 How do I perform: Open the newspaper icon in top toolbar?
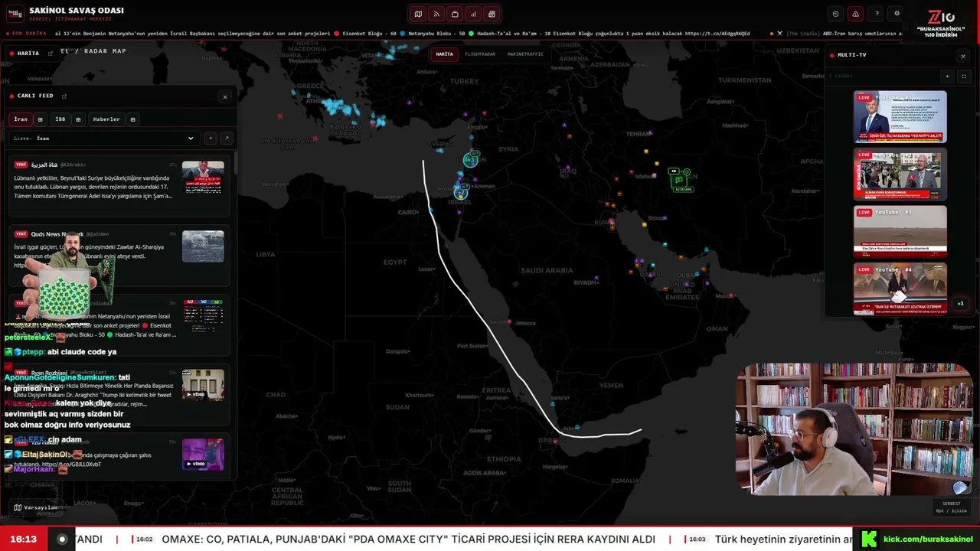coord(492,14)
